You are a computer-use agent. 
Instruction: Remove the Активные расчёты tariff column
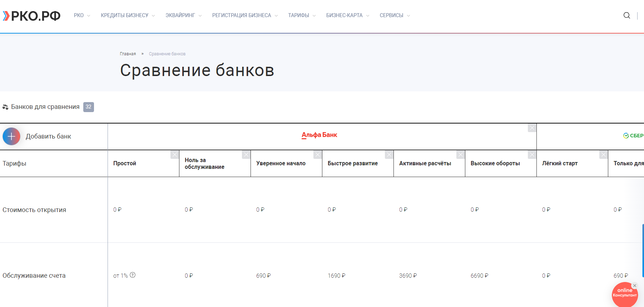(461, 155)
